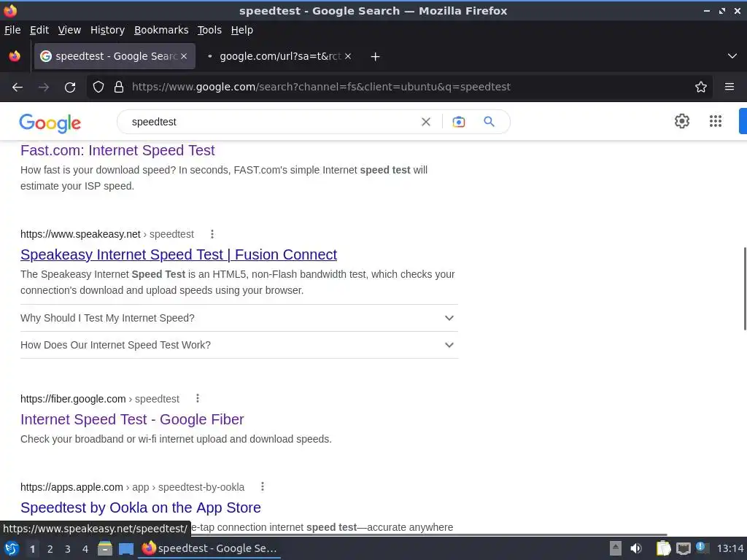Go back to the previous page
The height and width of the screenshot is (560, 747).
tap(18, 87)
